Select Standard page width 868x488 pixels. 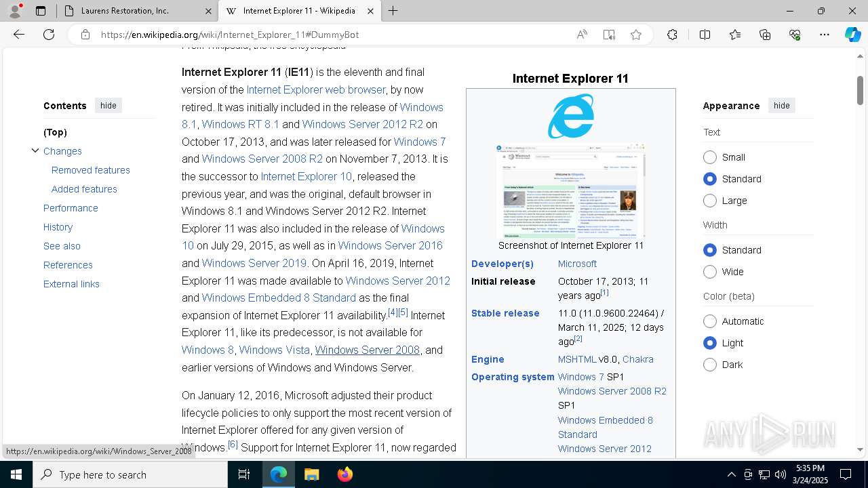(x=710, y=250)
